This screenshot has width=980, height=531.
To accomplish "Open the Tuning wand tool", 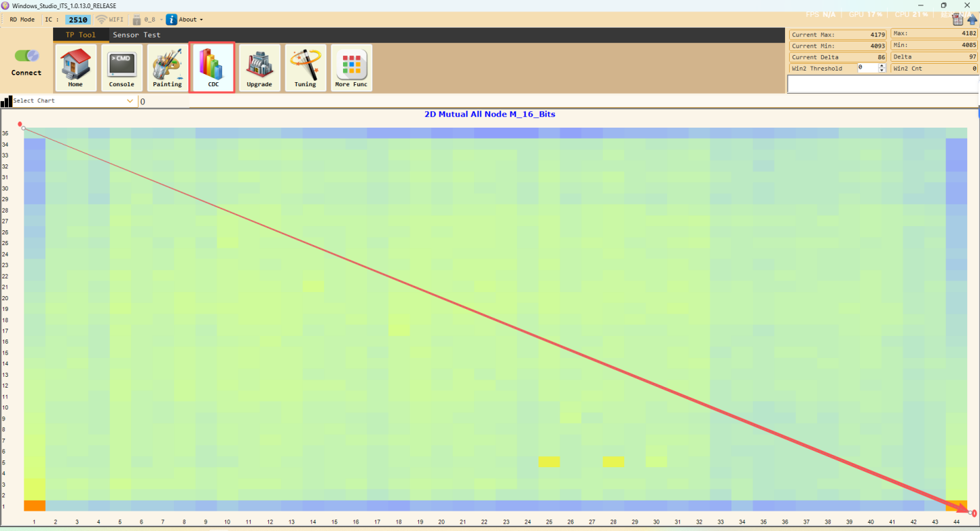I will (305, 68).
